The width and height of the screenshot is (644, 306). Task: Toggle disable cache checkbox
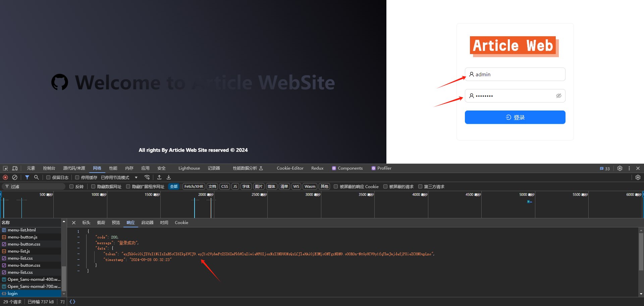pos(77,177)
